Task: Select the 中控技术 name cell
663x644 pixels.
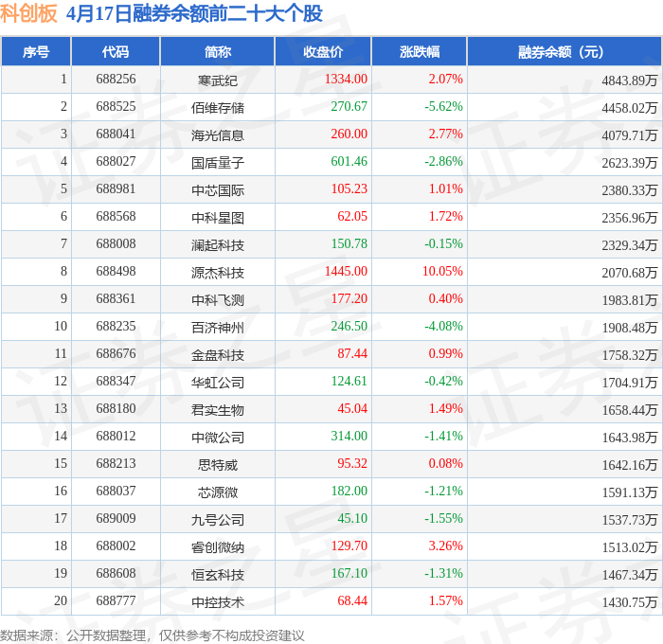Action: pyautogui.click(x=218, y=602)
